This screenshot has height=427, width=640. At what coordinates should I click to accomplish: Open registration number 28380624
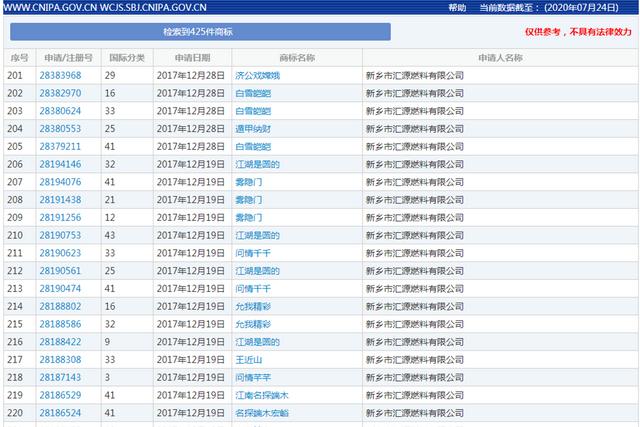coord(60,111)
